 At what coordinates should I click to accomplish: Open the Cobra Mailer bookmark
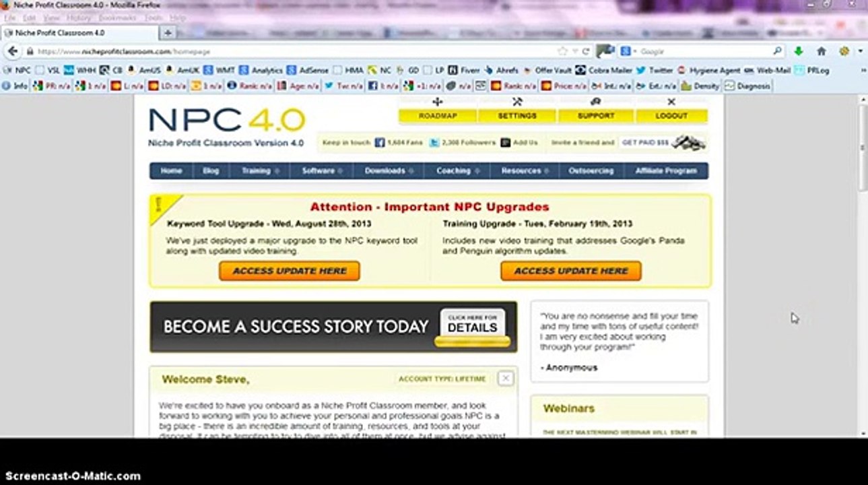coord(604,70)
